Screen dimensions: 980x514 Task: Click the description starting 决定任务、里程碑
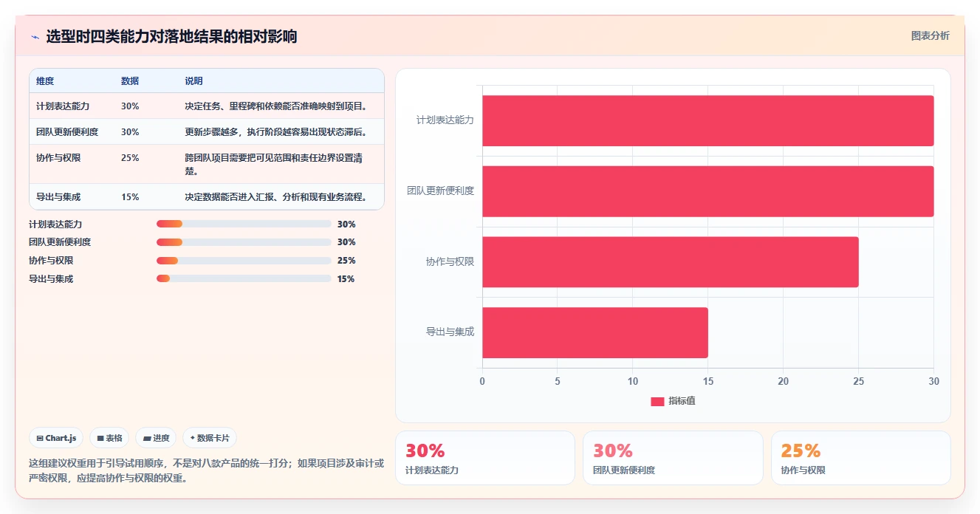click(x=276, y=106)
